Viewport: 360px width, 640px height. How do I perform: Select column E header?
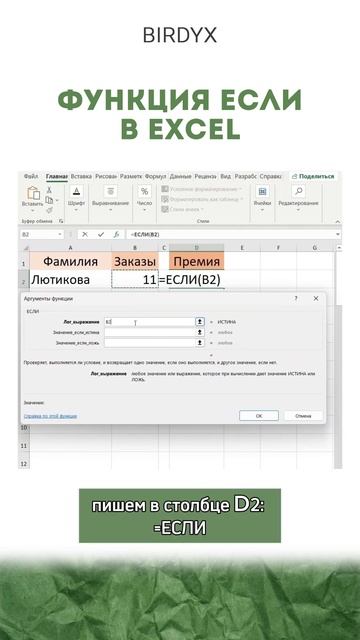pos(242,248)
